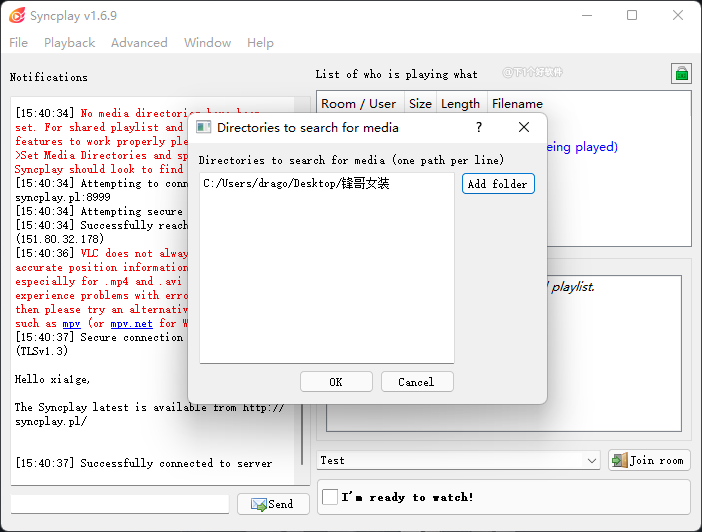Screen dimensions: 702x532
Task: Open the Advanced menu
Action: [x=139, y=43]
